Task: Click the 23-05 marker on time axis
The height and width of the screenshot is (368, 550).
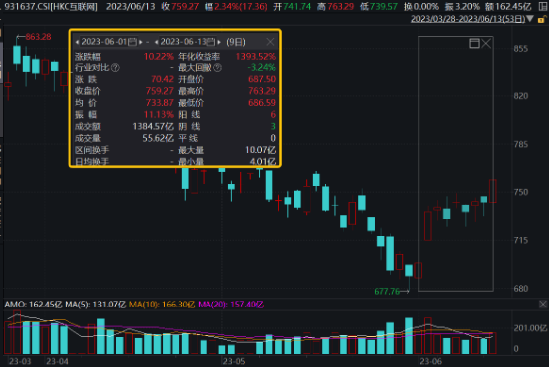Action: 234,361
